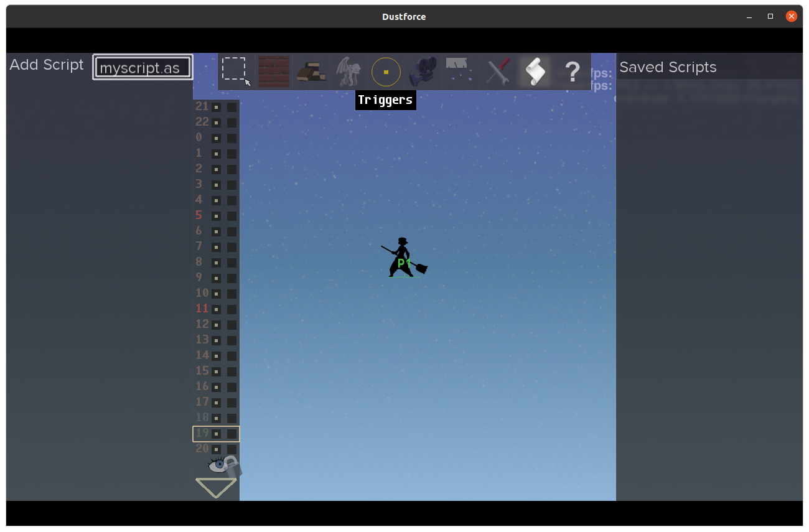Select red layer number 11 in the list
809x532 pixels.
click(202, 309)
